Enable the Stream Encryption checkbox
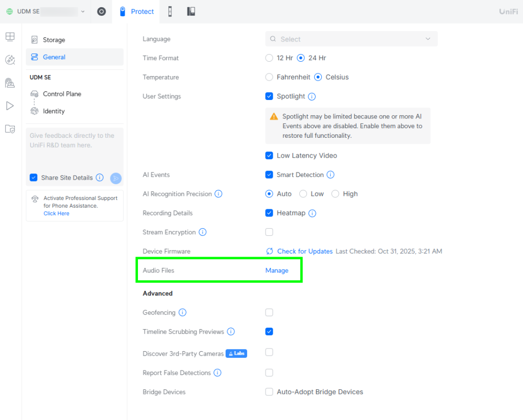Screen dimensions: 523x420 [269, 232]
